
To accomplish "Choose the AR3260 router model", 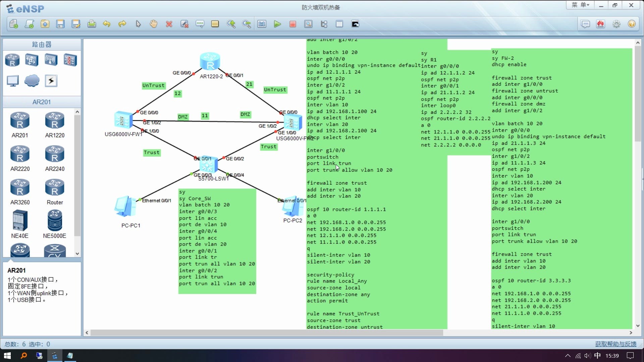I will (x=20, y=192).
